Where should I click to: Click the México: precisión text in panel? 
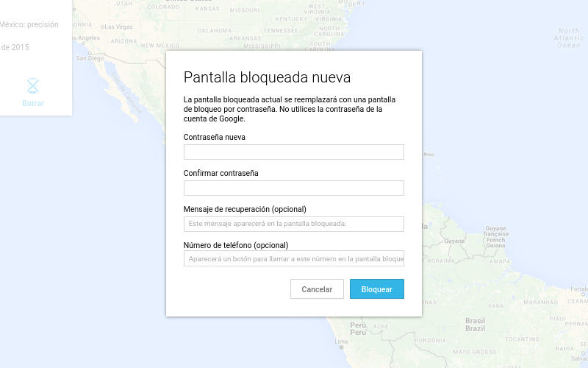click(29, 24)
